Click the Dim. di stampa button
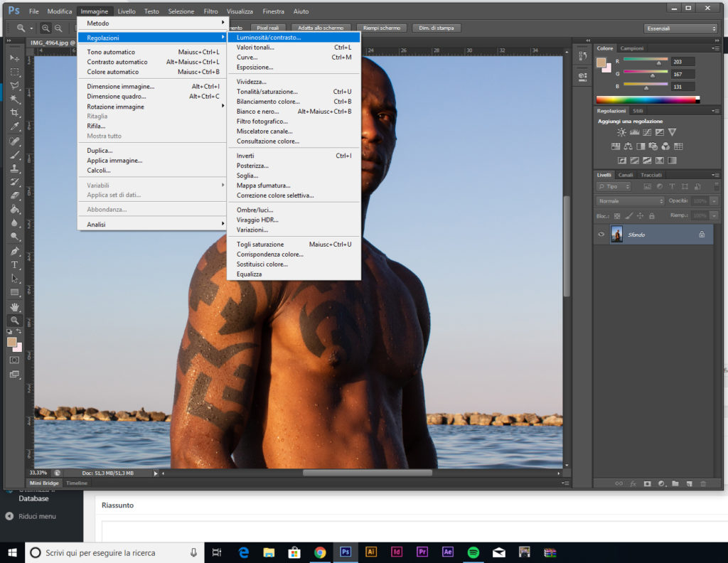This screenshot has height=563, width=728. [x=437, y=28]
